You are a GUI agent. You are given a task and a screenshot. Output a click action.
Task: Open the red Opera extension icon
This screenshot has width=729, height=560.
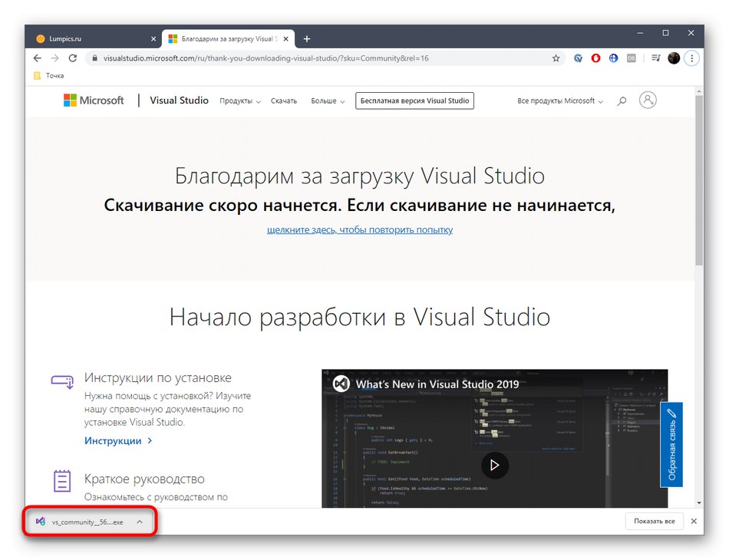[x=595, y=58]
